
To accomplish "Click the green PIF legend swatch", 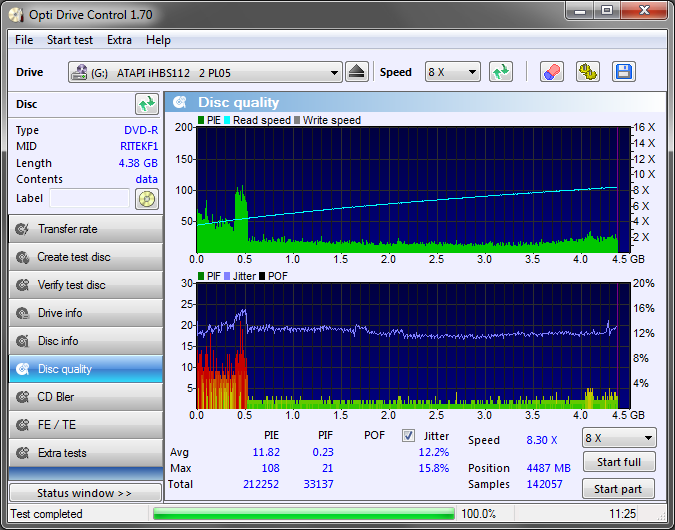I will pyautogui.click(x=201, y=276).
